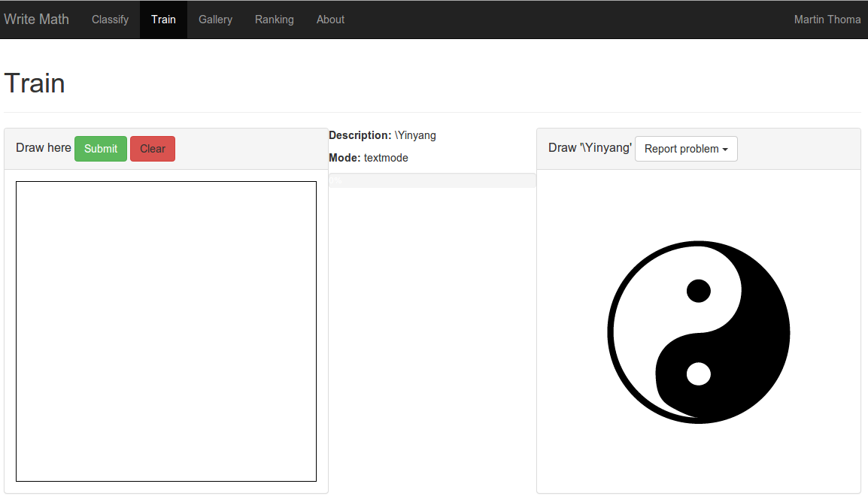Click inside the empty drawing canvas
Screen dimensions: 868x496
166,331
